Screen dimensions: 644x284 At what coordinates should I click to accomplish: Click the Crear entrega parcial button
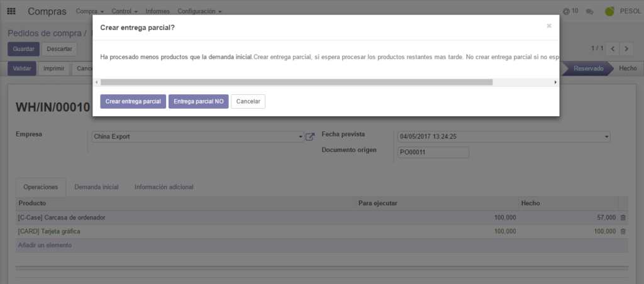(133, 101)
